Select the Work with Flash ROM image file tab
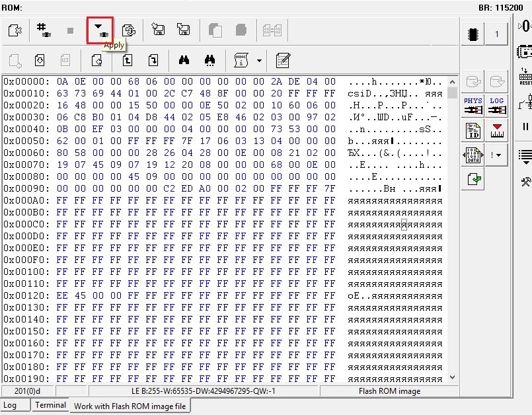The image size is (532, 415). pos(130,406)
